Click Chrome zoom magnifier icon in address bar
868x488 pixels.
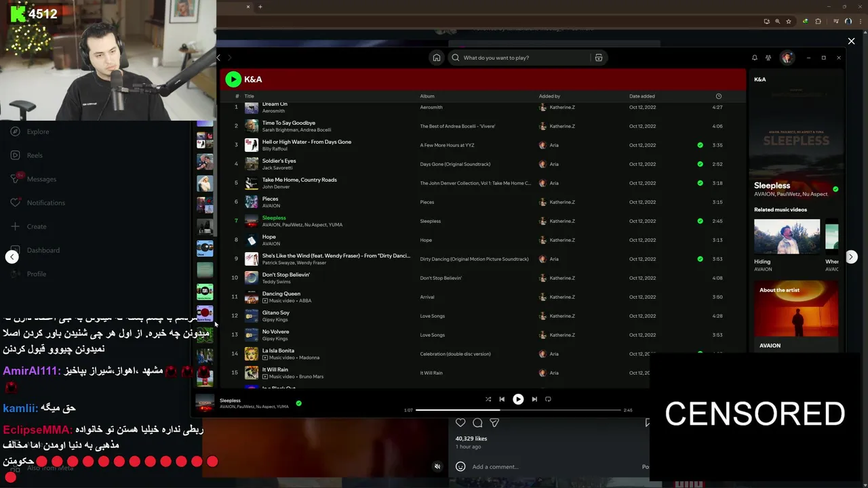click(778, 21)
